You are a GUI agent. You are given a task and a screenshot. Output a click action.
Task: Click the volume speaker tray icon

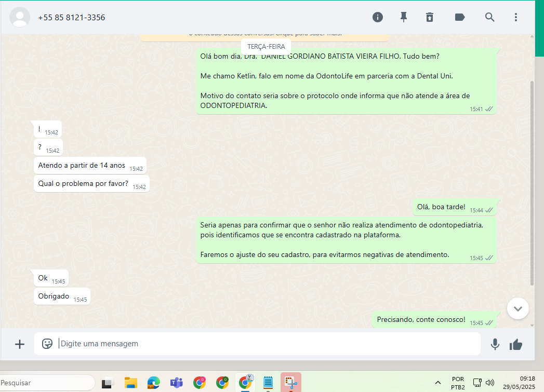489,383
